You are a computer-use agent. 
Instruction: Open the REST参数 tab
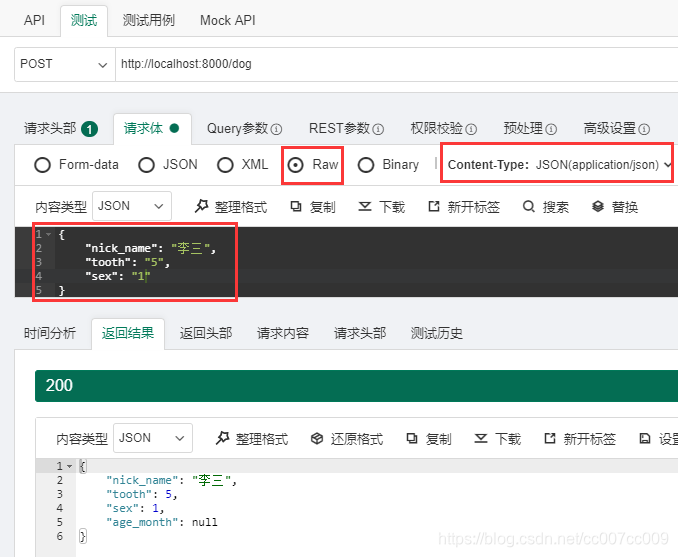coord(346,128)
